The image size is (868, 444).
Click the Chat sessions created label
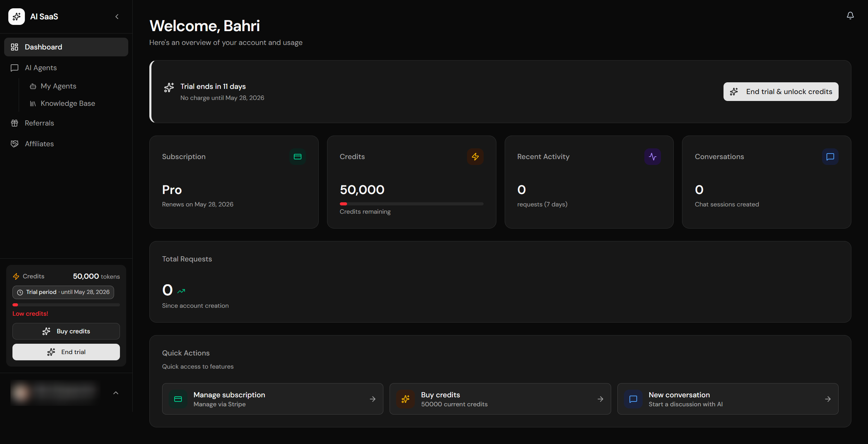tap(727, 204)
